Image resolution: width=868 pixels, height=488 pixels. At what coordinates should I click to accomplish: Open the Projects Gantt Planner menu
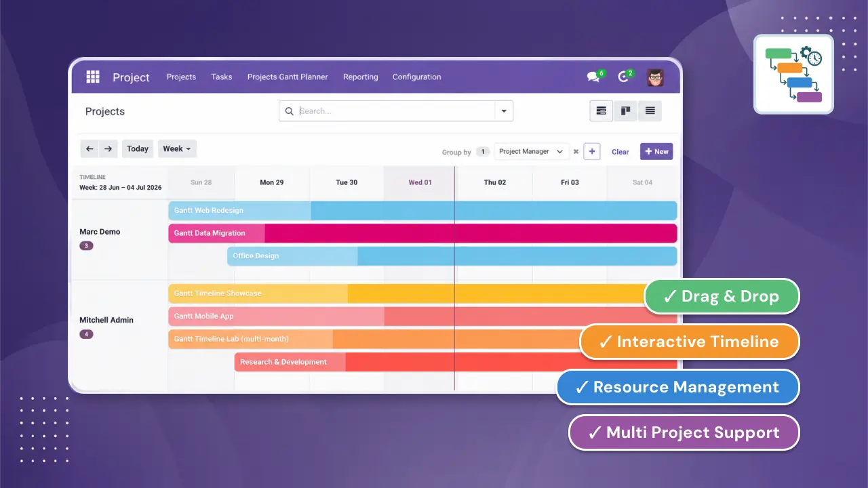point(288,77)
